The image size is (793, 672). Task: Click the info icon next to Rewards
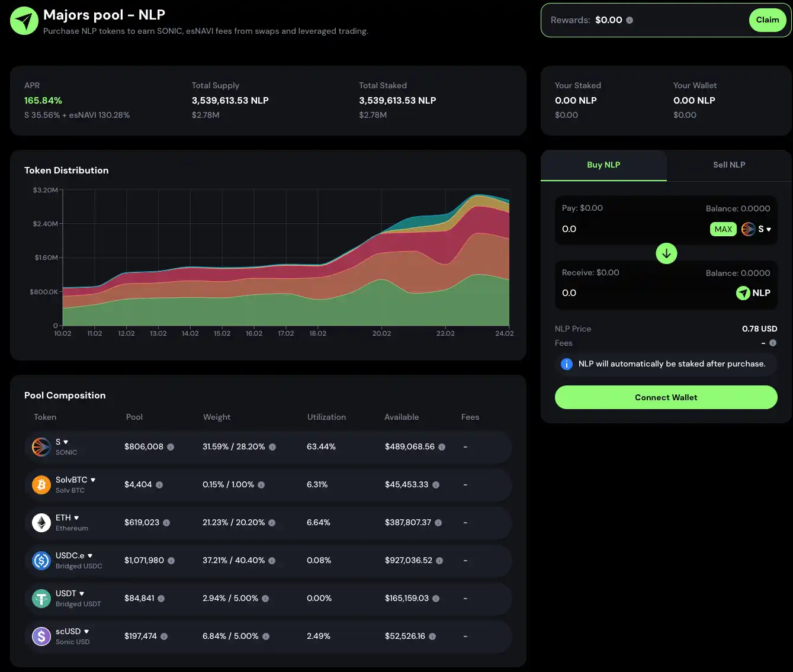click(630, 20)
